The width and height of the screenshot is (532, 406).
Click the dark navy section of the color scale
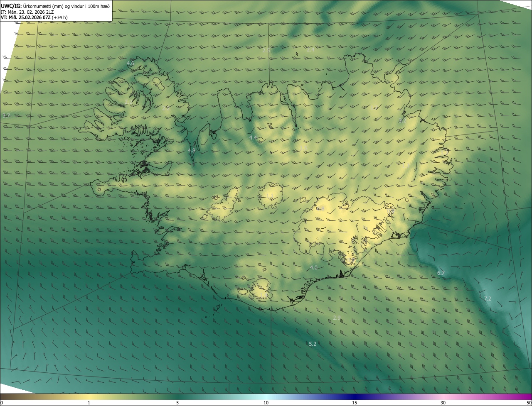355,396
